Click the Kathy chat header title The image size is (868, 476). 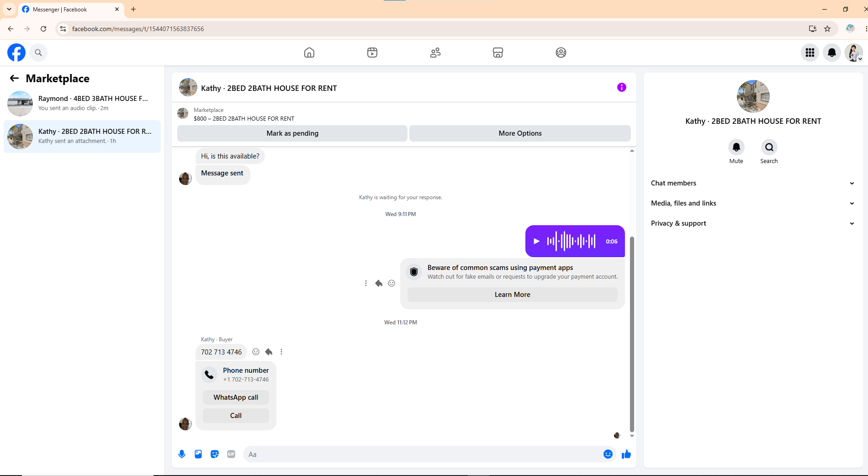[269, 88]
